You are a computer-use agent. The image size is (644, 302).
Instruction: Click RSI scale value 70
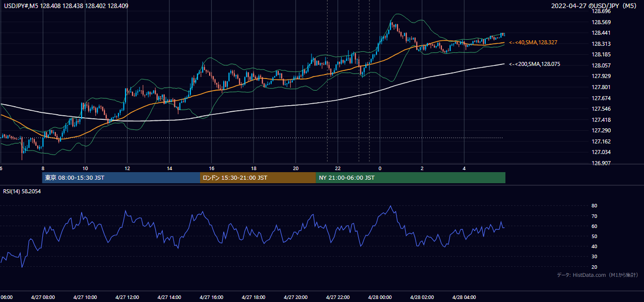tap(594, 216)
